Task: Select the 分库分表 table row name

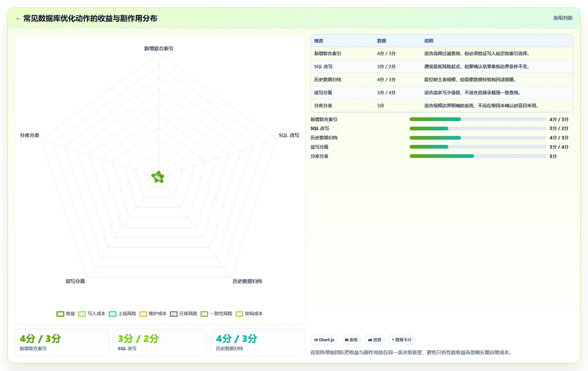Action: tap(323, 106)
